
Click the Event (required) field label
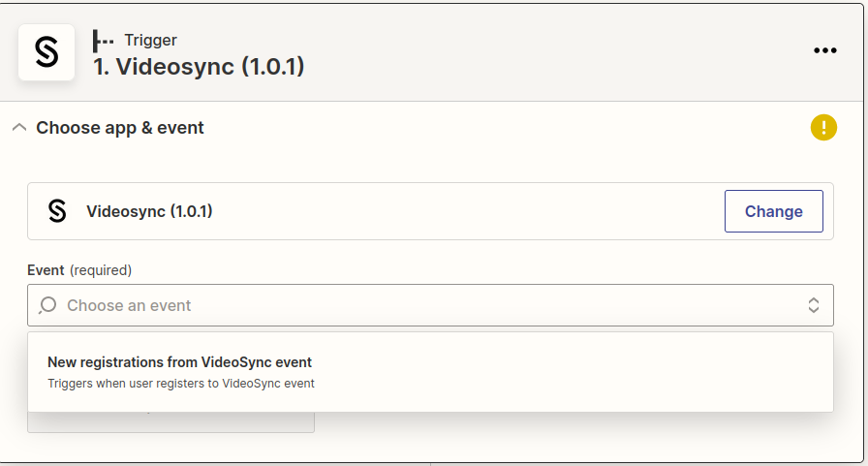point(46,270)
